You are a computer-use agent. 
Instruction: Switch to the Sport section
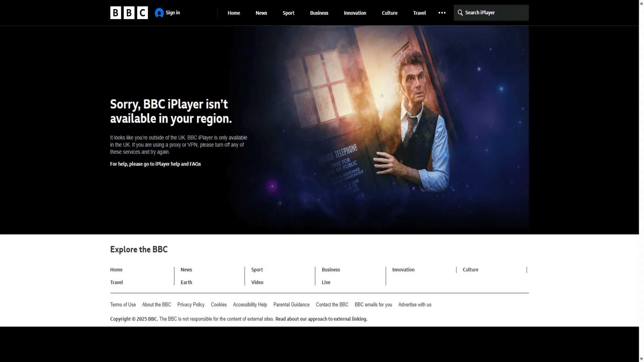point(288,13)
